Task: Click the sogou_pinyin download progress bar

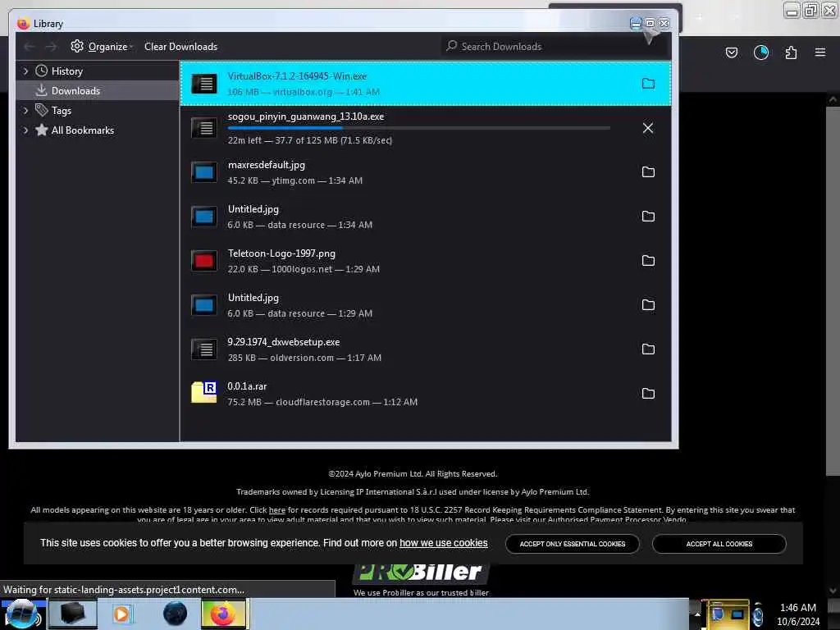Action: coord(419,129)
